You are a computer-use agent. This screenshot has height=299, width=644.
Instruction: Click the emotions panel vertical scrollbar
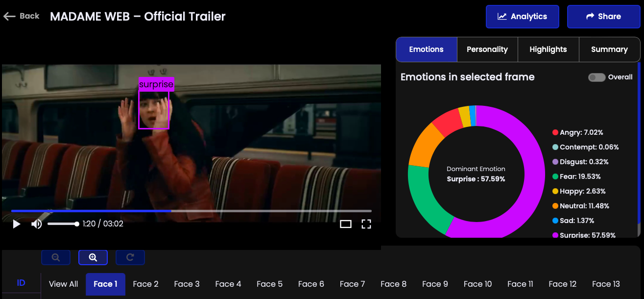(x=639, y=142)
